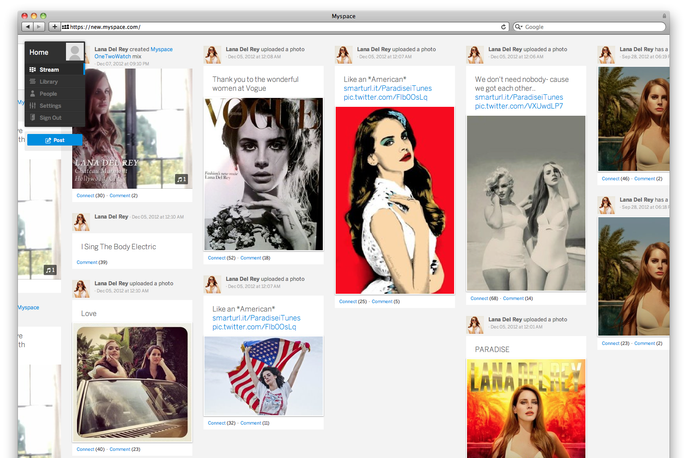This screenshot has height=458, width=687.
Task: Click the reload icon in address bar
Action: click(503, 27)
